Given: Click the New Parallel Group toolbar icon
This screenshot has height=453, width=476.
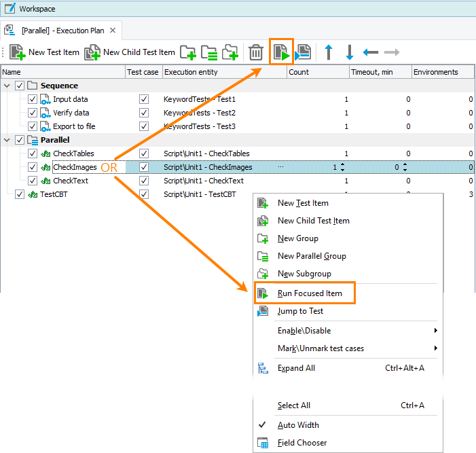Looking at the screenshot, I should point(209,52).
